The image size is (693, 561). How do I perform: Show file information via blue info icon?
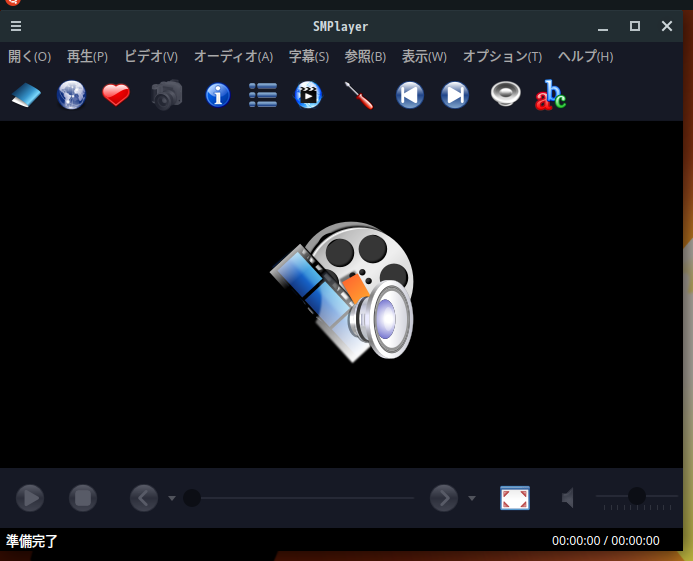click(x=218, y=95)
